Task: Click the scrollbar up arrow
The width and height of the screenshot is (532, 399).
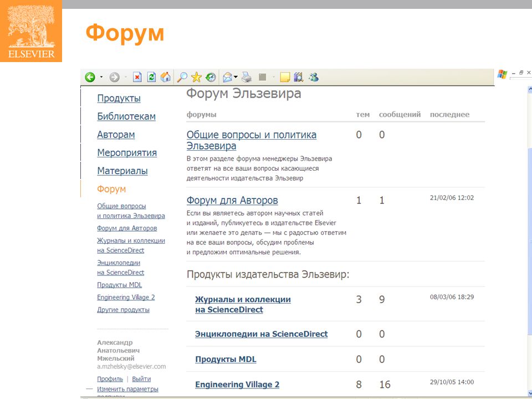Action: 530,89
